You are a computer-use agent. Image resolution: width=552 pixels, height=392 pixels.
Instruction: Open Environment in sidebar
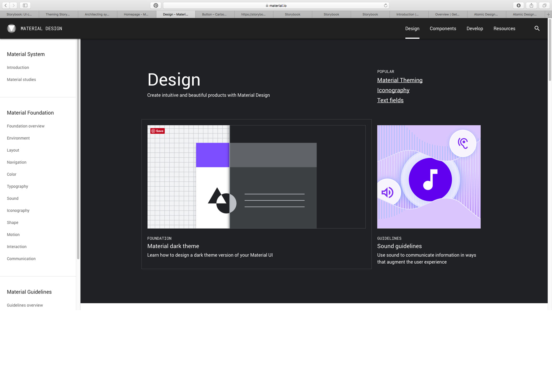click(18, 138)
